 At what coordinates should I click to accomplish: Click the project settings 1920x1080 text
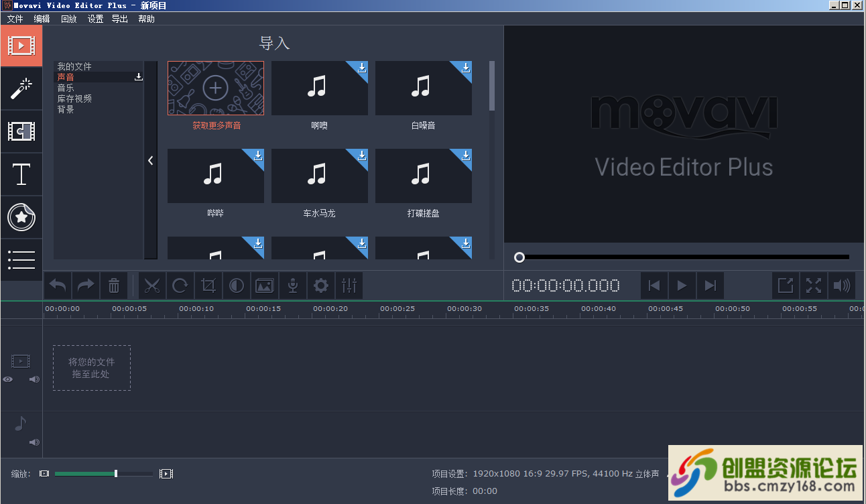coord(566,474)
